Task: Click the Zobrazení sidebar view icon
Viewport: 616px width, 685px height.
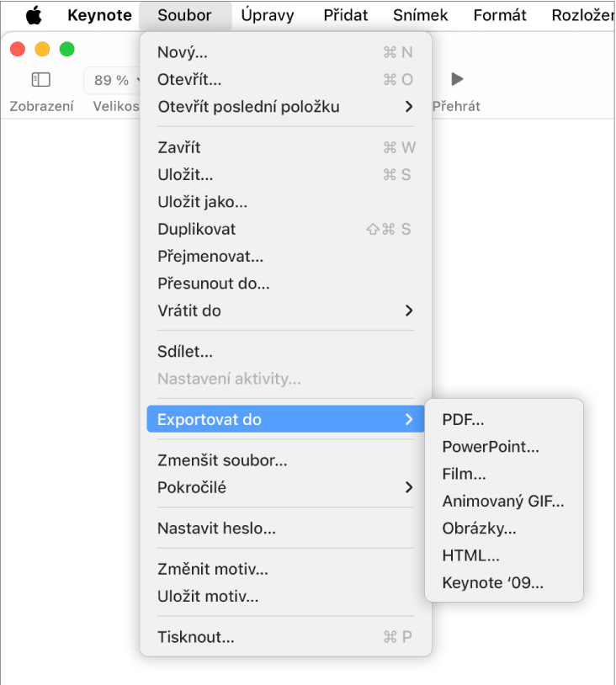Action: click(x=41, y=79)
